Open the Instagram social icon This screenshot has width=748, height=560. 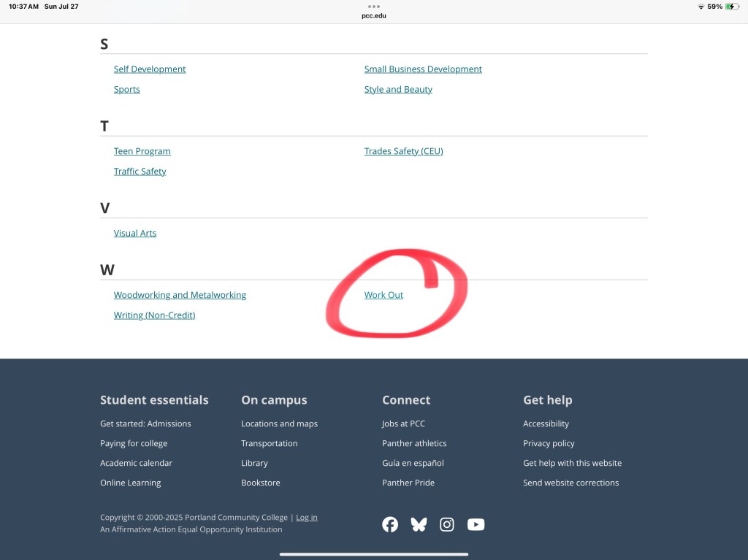coord(447,524)
